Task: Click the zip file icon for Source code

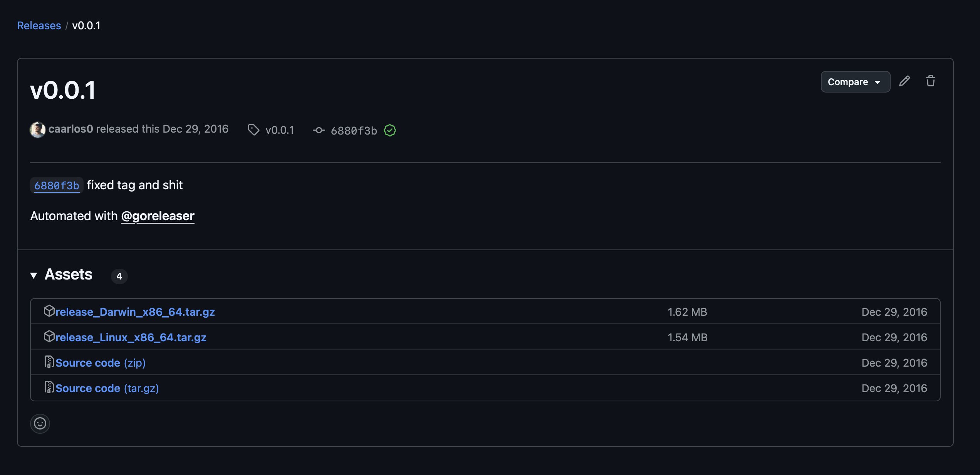Action: coord(49,362)
